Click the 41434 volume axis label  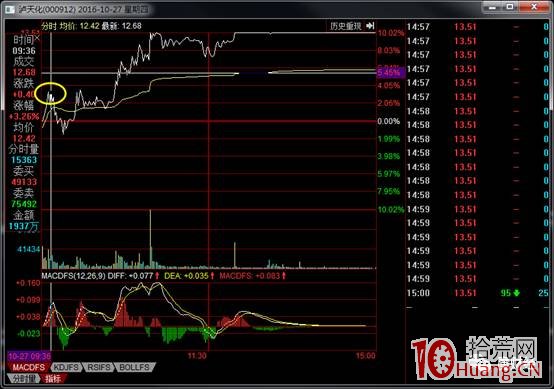pyautogui.click(x=29, y=249)
